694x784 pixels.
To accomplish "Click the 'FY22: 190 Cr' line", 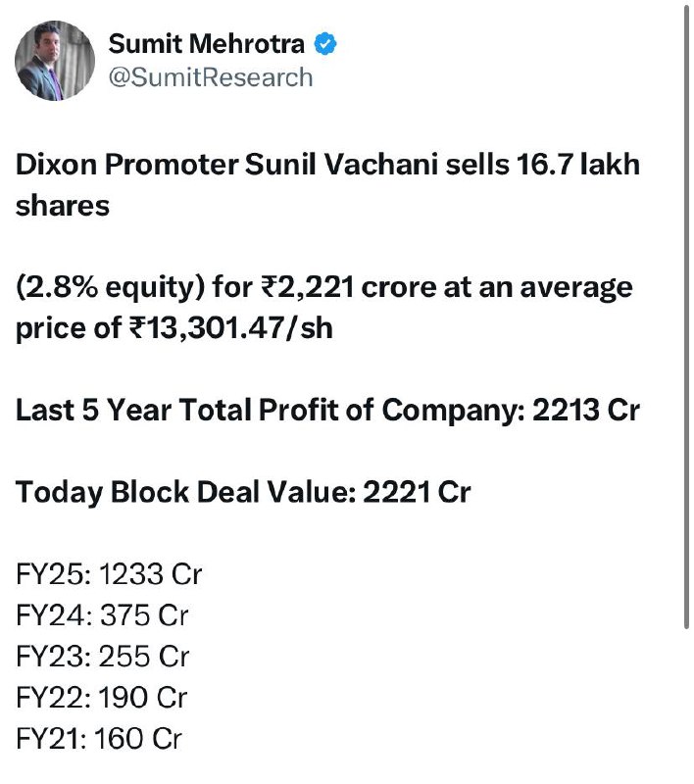I will 102,698.
